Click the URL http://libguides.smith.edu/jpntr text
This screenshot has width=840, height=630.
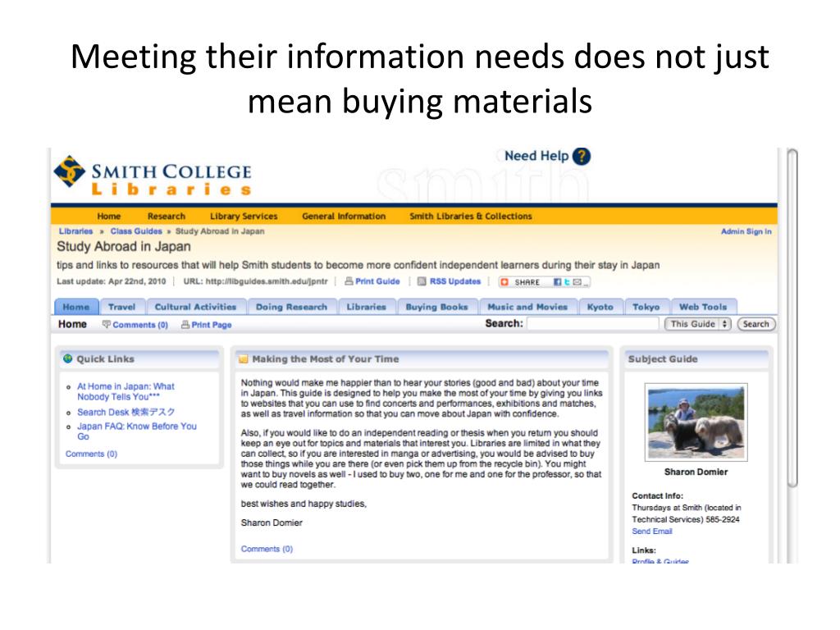coord(256,281)
